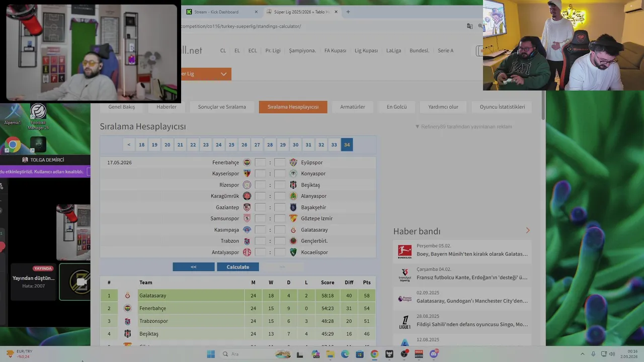Open a new browser tab with plus button
The image size is (644, 362).
(348, 12)
